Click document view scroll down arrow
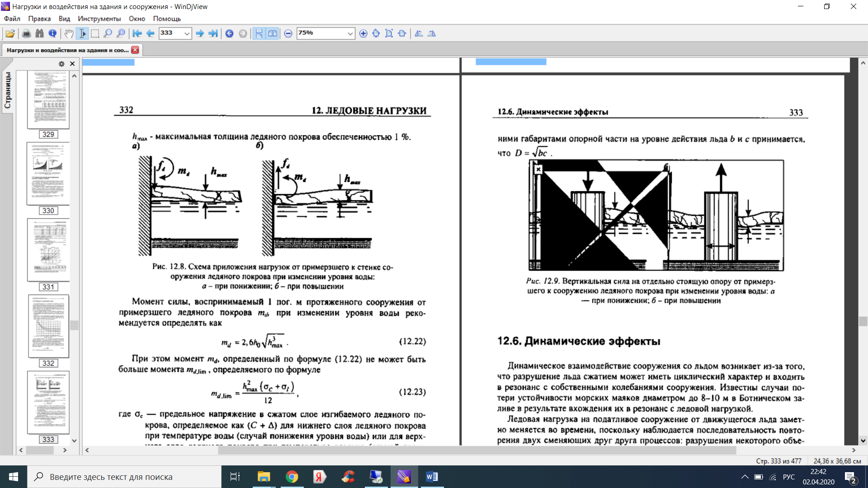The height and width of the screenshot is (488, 868). coord(863,441)
